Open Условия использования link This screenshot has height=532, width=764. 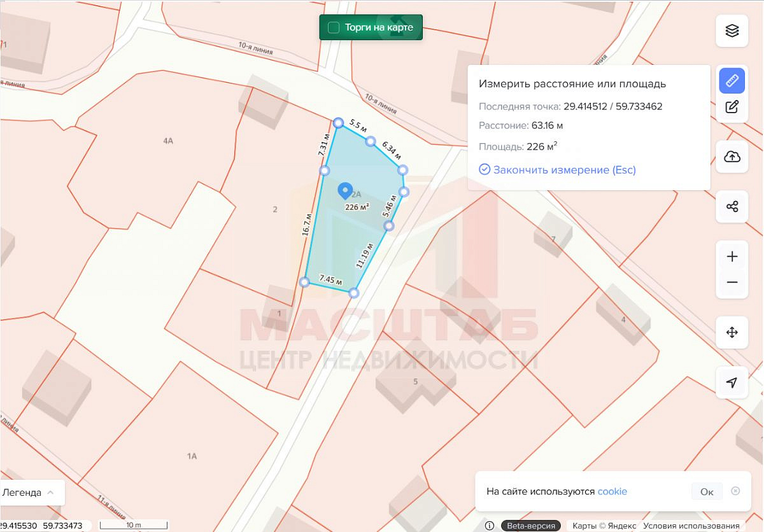(691, 526)
